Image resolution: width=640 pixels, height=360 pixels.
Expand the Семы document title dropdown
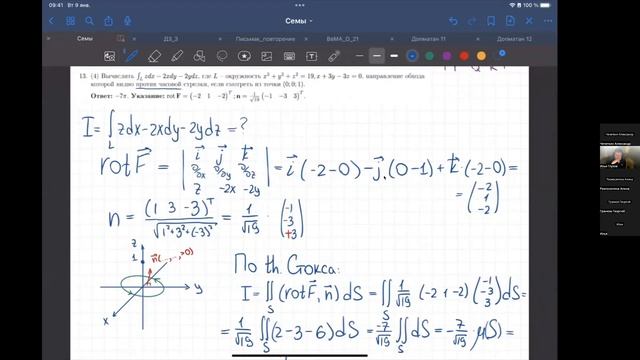299,21
